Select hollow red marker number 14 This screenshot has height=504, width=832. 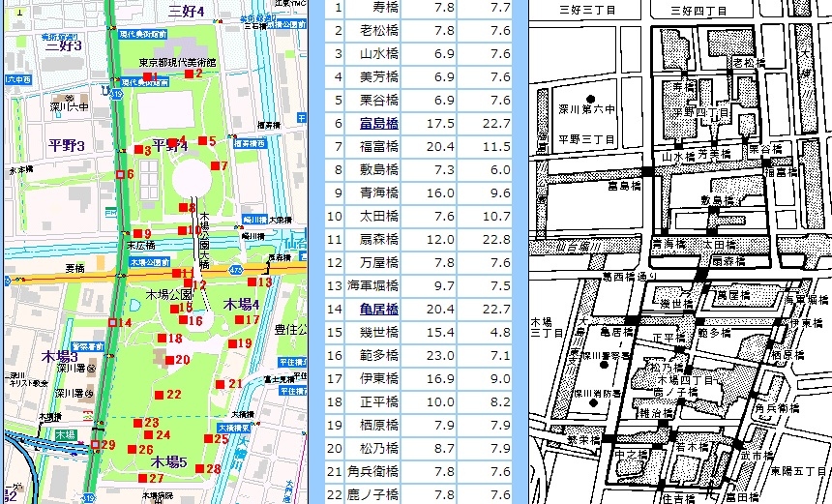tap(113, 322)
